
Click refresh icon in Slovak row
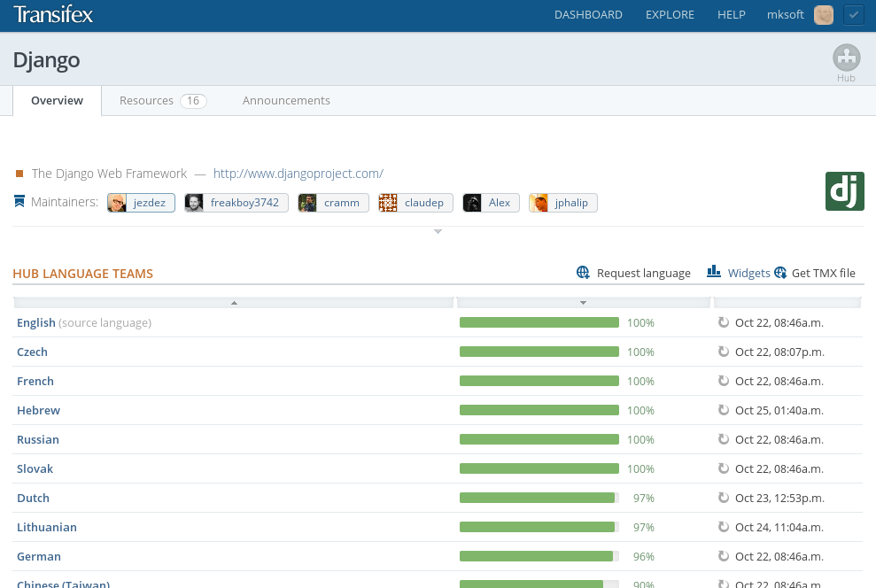pos(724,468)
